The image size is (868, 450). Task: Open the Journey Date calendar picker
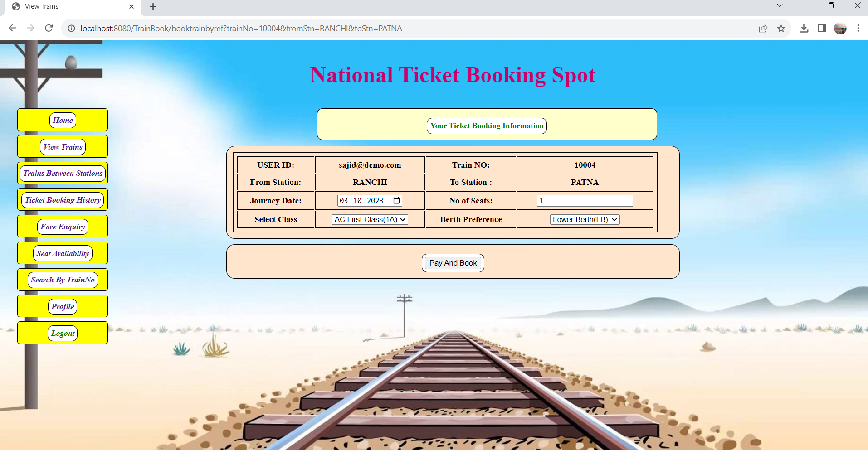395,200
